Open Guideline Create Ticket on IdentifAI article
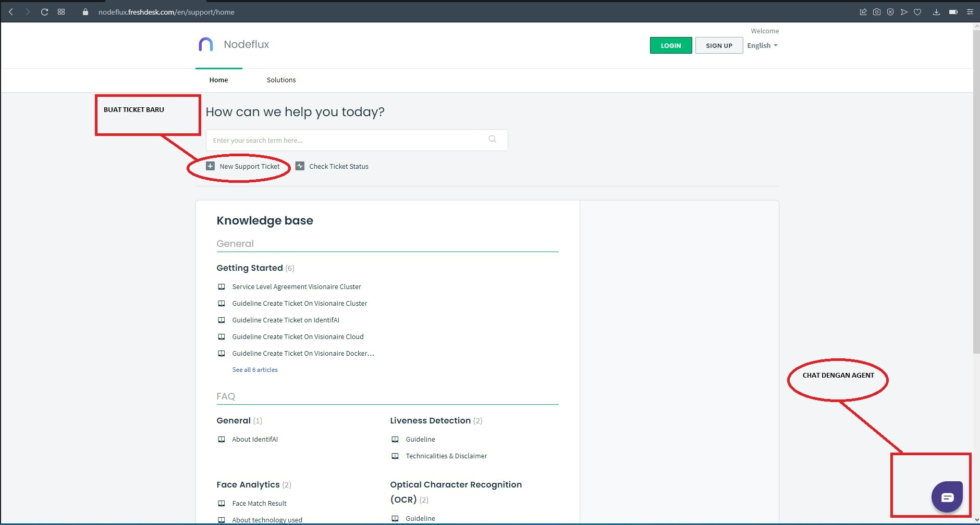This screenshot has height=525, width=980. click(x=286, y=320)
